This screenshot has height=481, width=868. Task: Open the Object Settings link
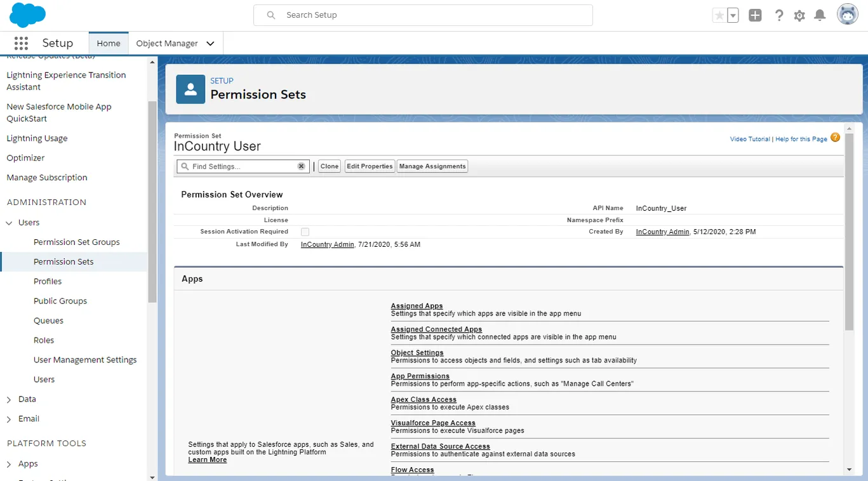(x=417, y=353)
